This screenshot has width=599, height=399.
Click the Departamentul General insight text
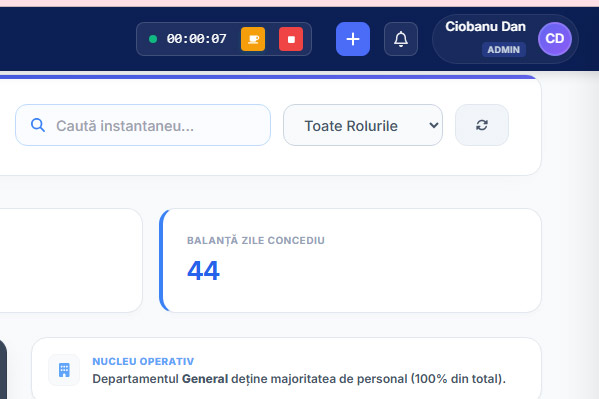(299, 379)
